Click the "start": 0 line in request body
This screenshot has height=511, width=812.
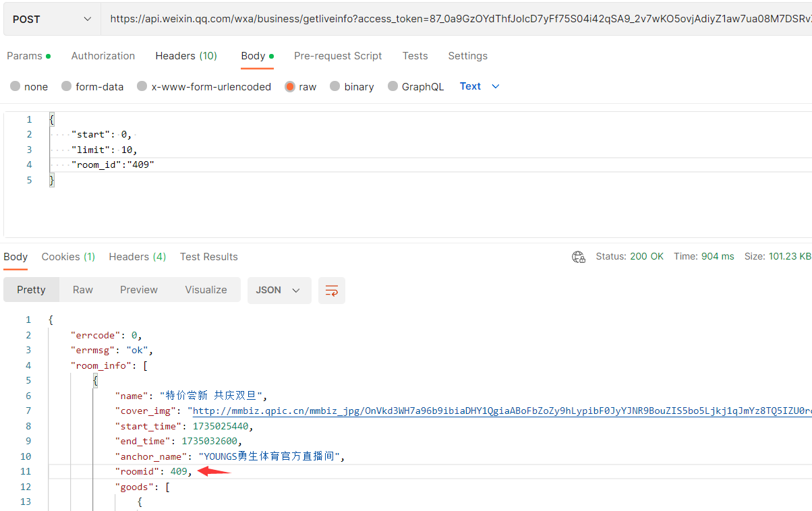101,134
